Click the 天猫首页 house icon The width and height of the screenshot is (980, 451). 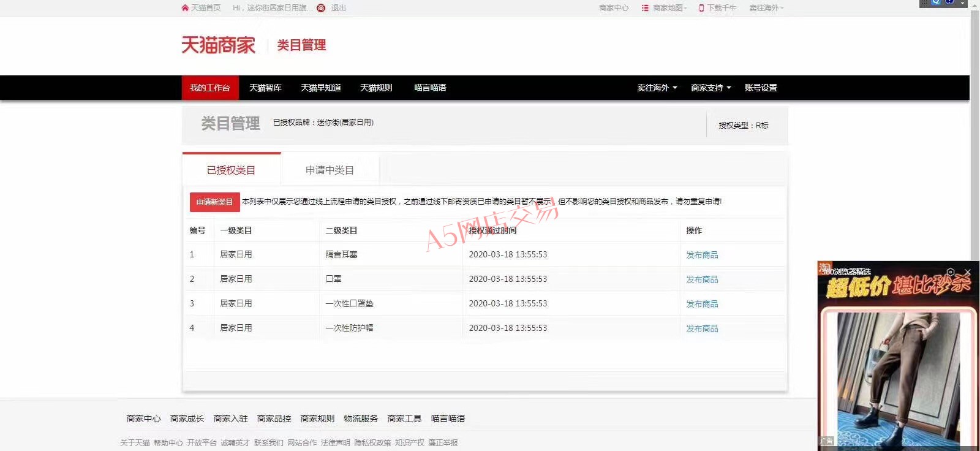(x=185, y=8)
